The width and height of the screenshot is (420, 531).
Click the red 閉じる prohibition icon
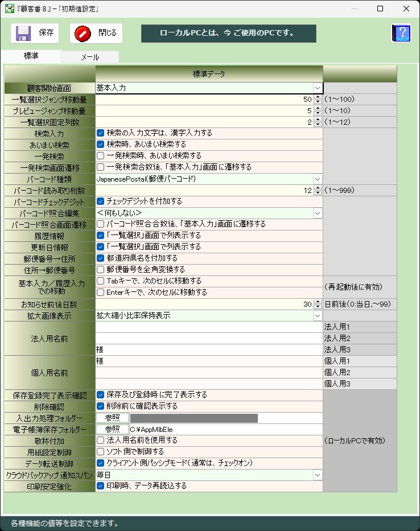click(x=83, y=34)
